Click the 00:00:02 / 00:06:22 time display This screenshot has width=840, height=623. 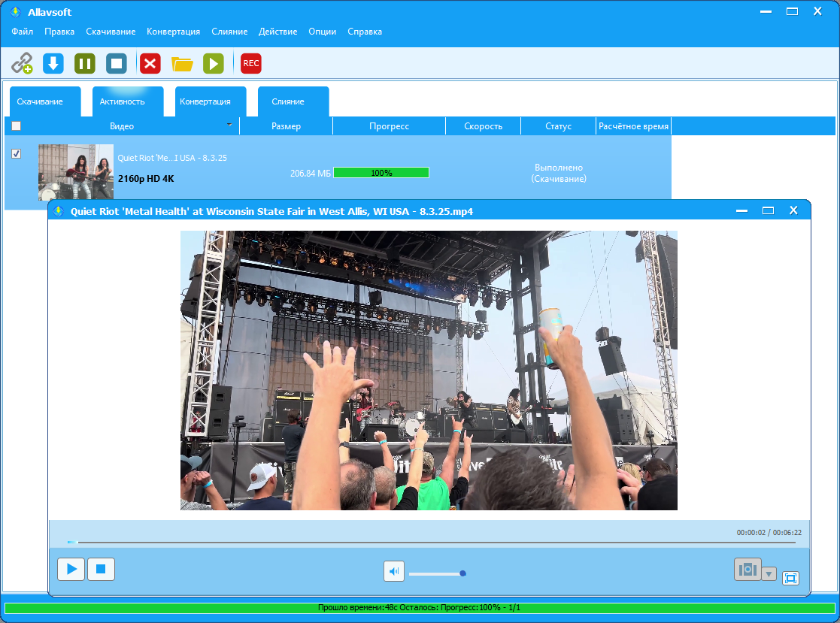pos(769,533)
